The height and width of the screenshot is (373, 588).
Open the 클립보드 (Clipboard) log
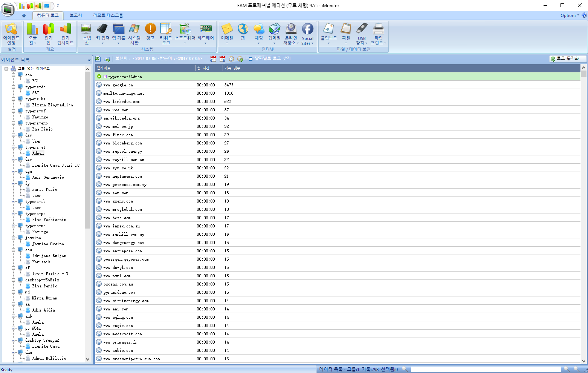pos(328,34)
